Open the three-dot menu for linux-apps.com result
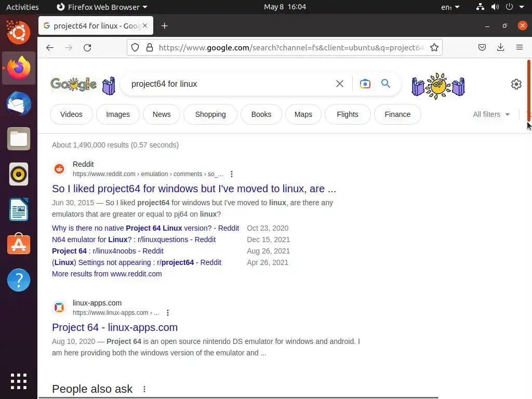This screenshot has width=532, height=399. click(x=168, y=313)
